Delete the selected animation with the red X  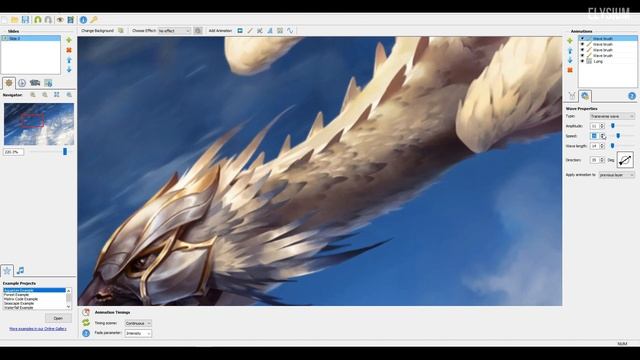(570, 70)
